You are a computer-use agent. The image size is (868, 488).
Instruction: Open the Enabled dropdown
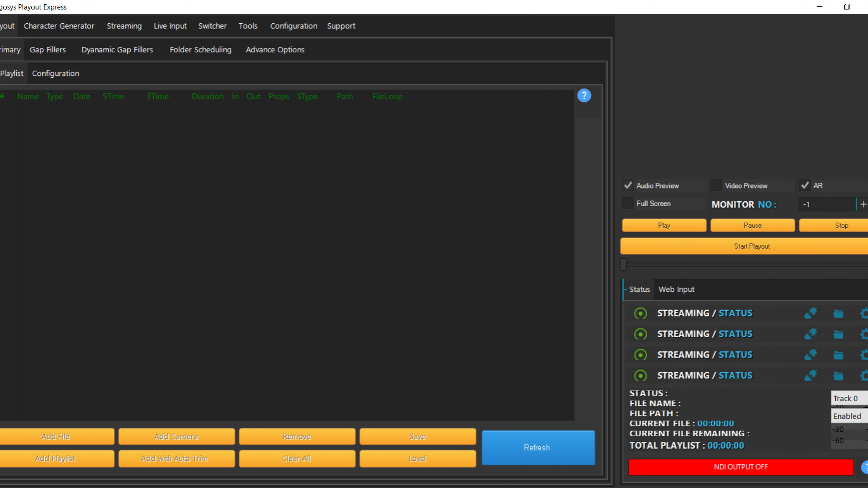(x=849, y=416)
